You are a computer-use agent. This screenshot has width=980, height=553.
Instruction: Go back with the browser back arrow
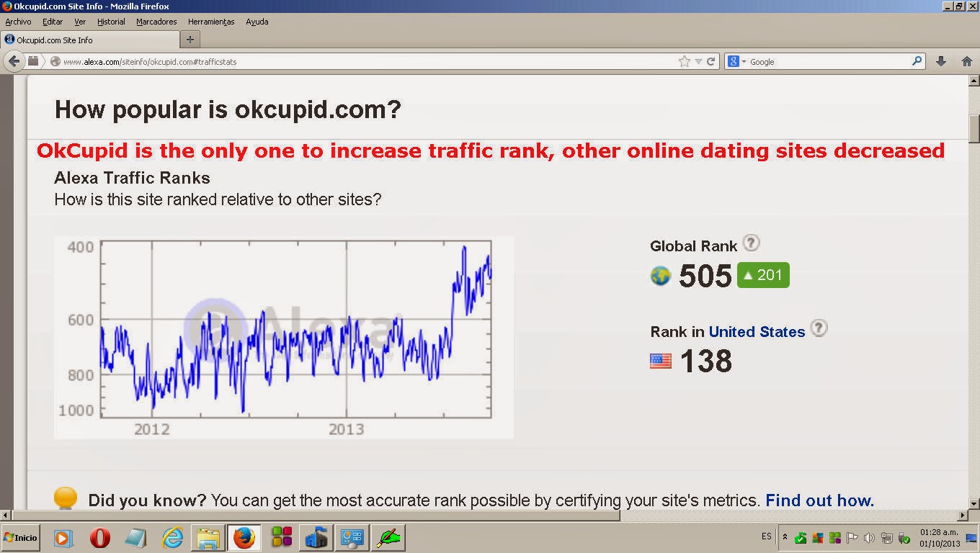14,61
